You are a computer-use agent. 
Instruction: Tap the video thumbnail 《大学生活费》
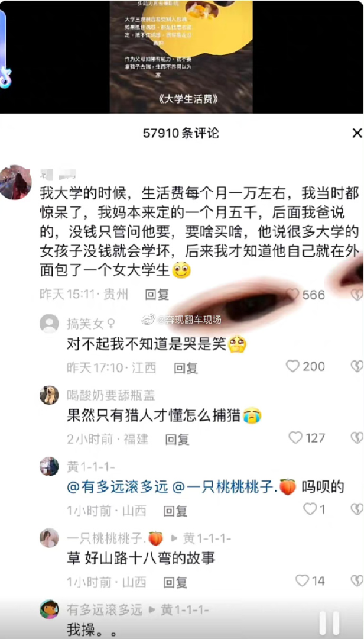tap(181, 57)
